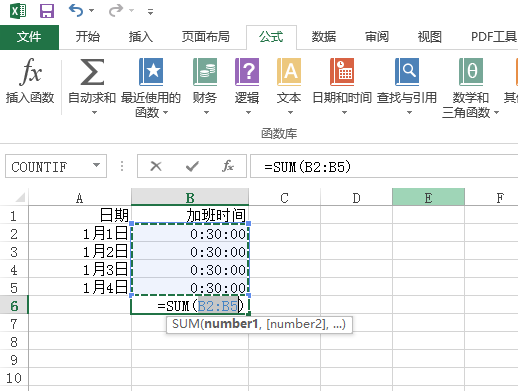Select column B header
518x391 pixels.
[190, 197]
